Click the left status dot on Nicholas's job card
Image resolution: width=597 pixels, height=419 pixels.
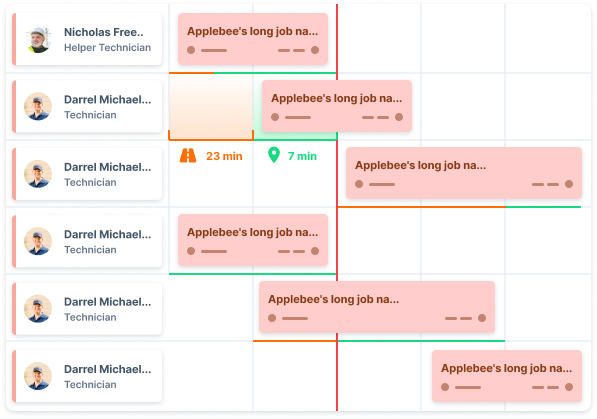[191, 50]
